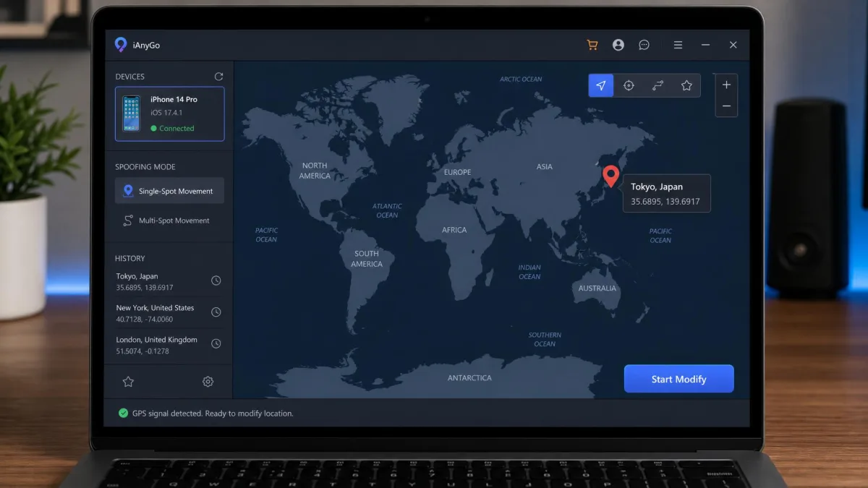Zoom out the map with minus button
Image resolution: width=868 pixels, height=488 pixels.
[x=726, y=106]
